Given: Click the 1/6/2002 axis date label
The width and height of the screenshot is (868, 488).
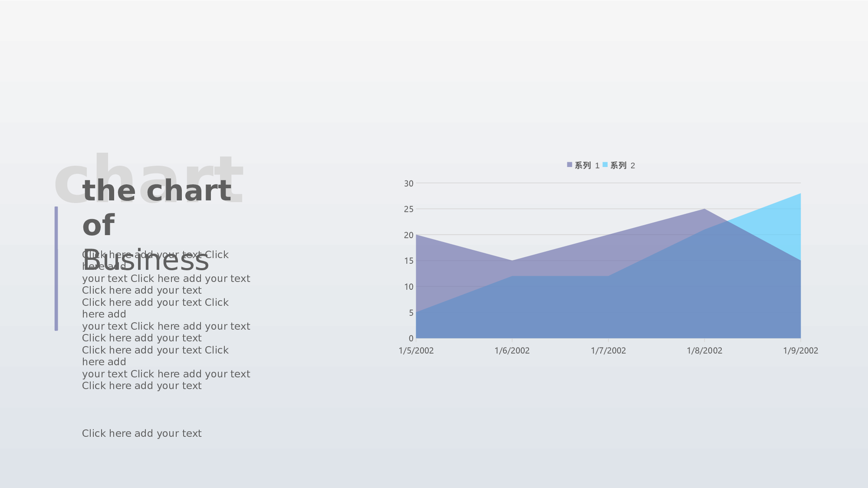Looking at the screenshot, I should tap(512, 350).
